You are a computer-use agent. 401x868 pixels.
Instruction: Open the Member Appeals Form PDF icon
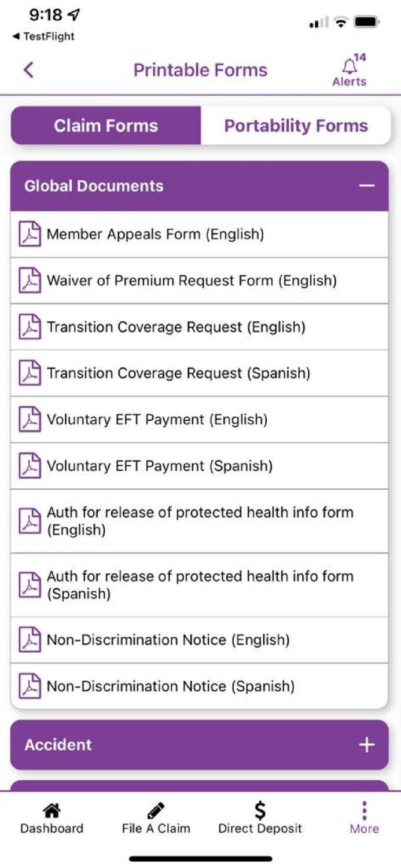pos(31,234)
